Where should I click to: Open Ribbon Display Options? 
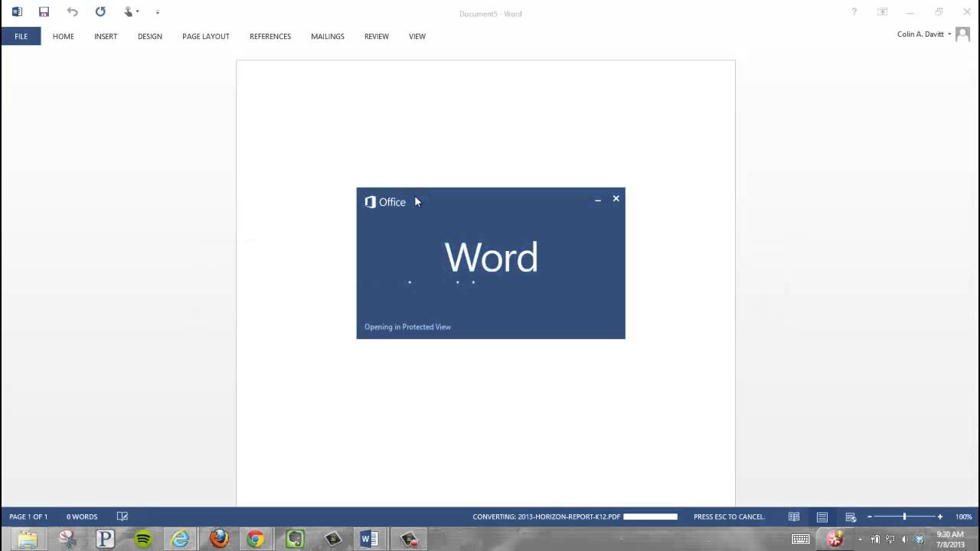tap(883, 12)
